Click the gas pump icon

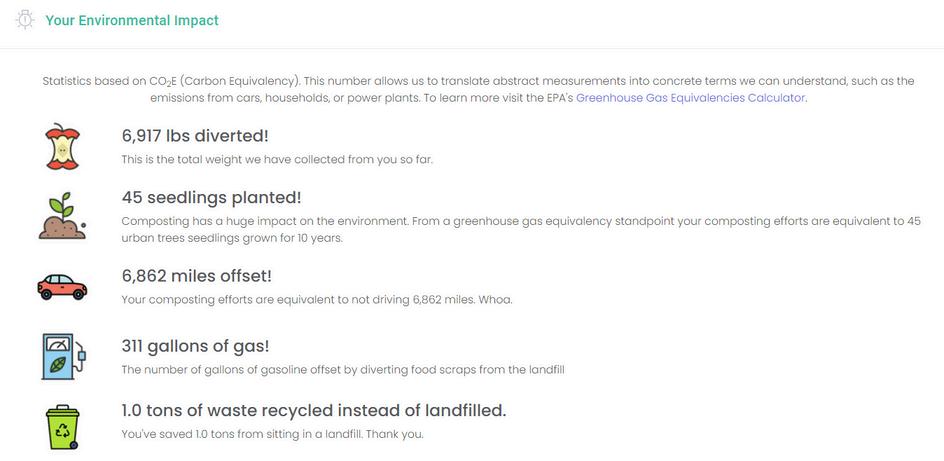pyautogui.click(x=64, y=356)
